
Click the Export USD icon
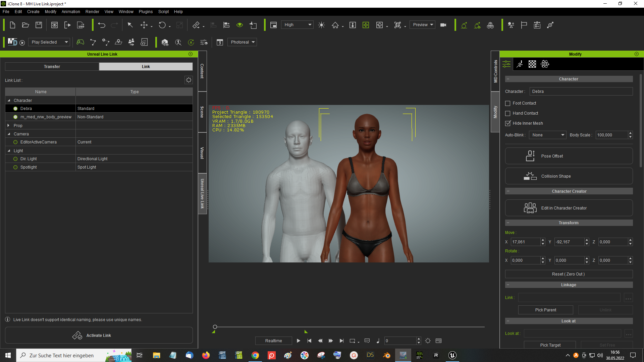81,25
